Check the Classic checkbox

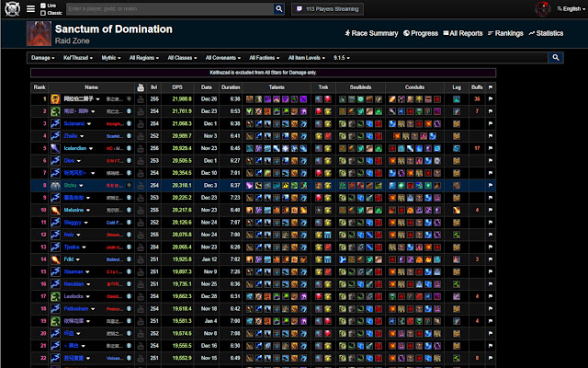coord(43,13)
